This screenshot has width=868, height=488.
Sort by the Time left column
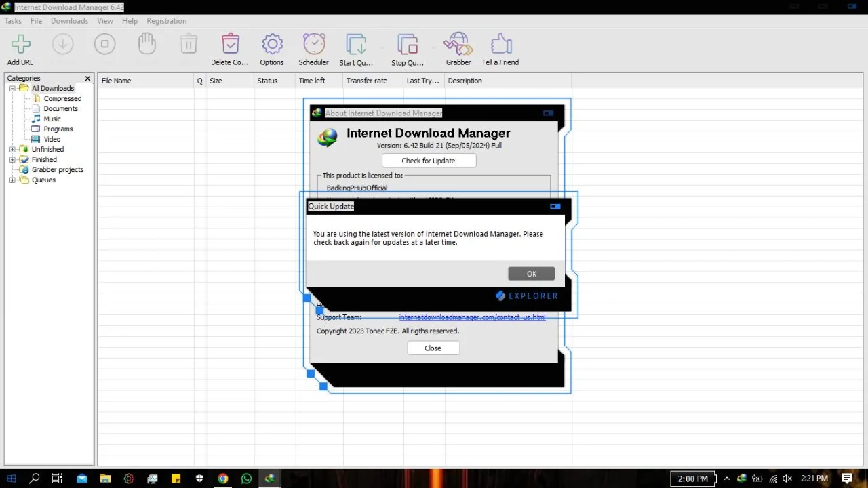[x=319, y=81]
